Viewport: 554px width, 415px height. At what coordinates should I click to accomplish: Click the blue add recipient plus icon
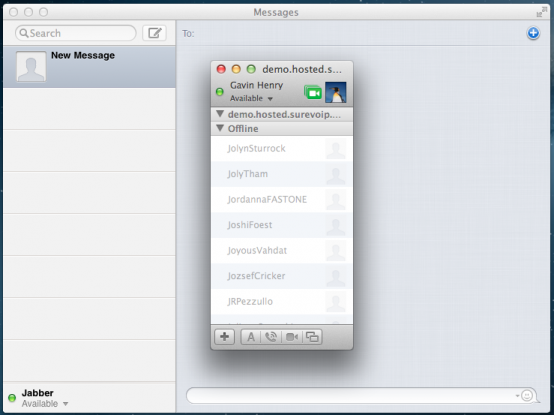point(533,33)
